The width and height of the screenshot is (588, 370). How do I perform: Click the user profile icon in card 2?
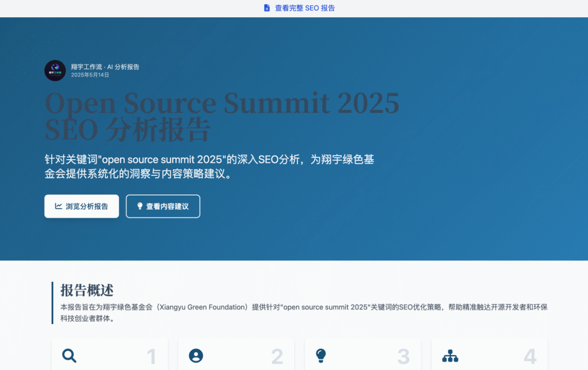(x=196, y=356)
